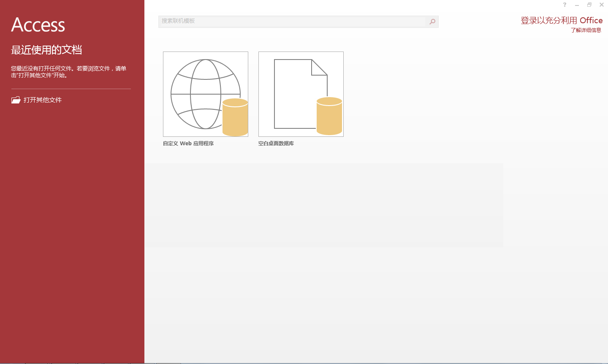Viewport: 608px width, 364px height.
Task: Click the database cylinder icon on the blank template
Action: pos(329,116)
